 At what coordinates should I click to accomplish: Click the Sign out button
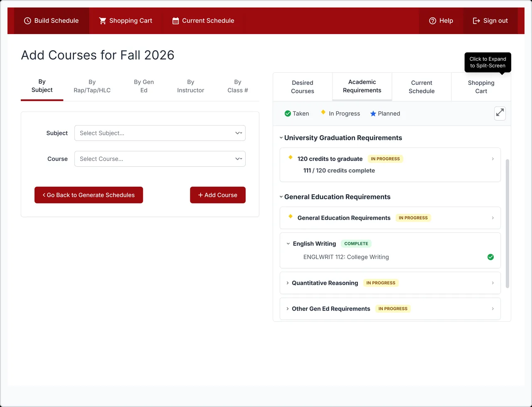click(x=490, y=21)
